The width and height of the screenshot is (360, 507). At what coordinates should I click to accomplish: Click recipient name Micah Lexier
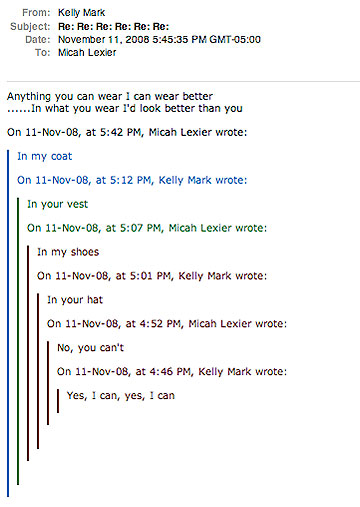pos(87,52)
